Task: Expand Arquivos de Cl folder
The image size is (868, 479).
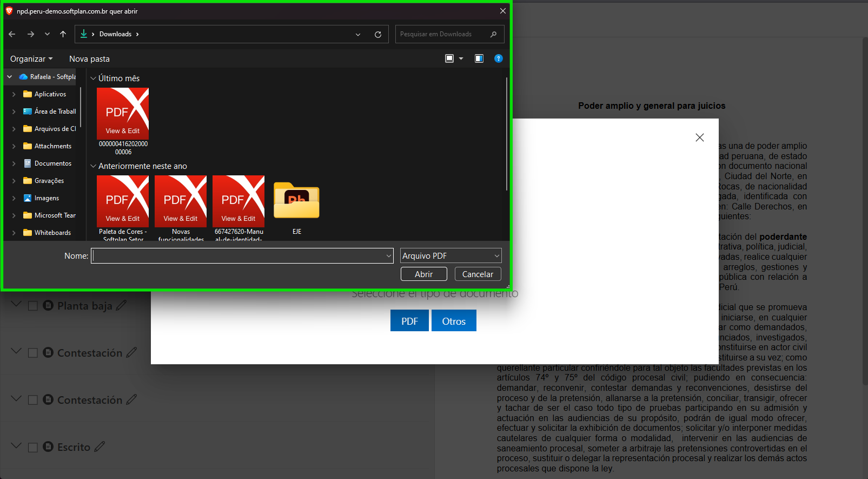Action: click(14, 129)
